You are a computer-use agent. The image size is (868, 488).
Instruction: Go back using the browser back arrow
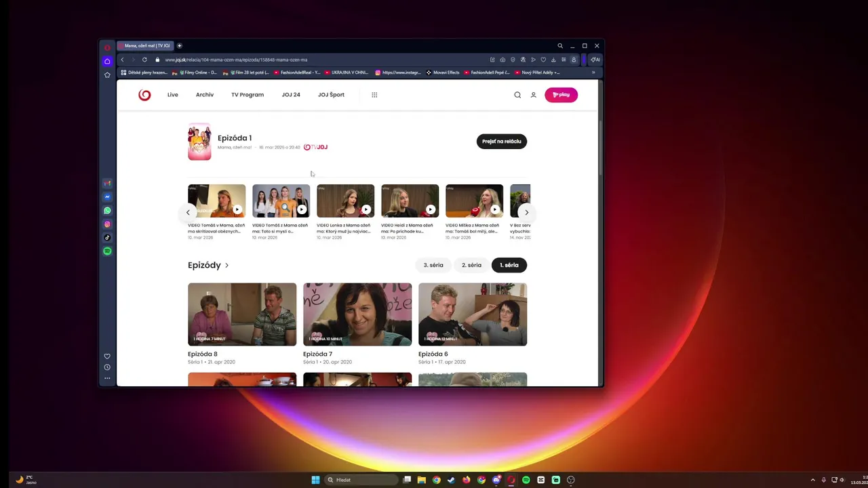point(122,60)
